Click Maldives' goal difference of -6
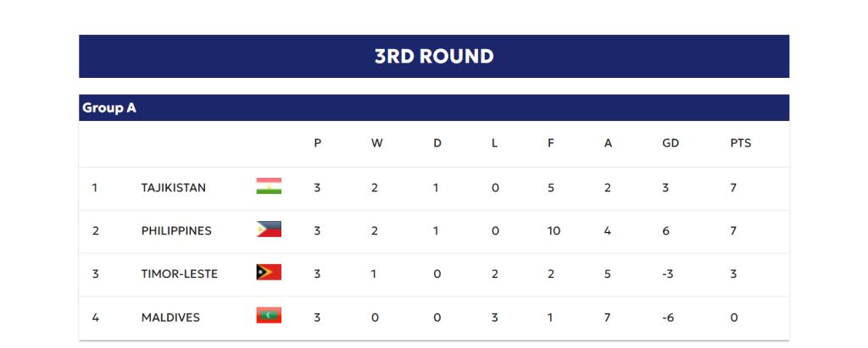 tap(670, 318)
